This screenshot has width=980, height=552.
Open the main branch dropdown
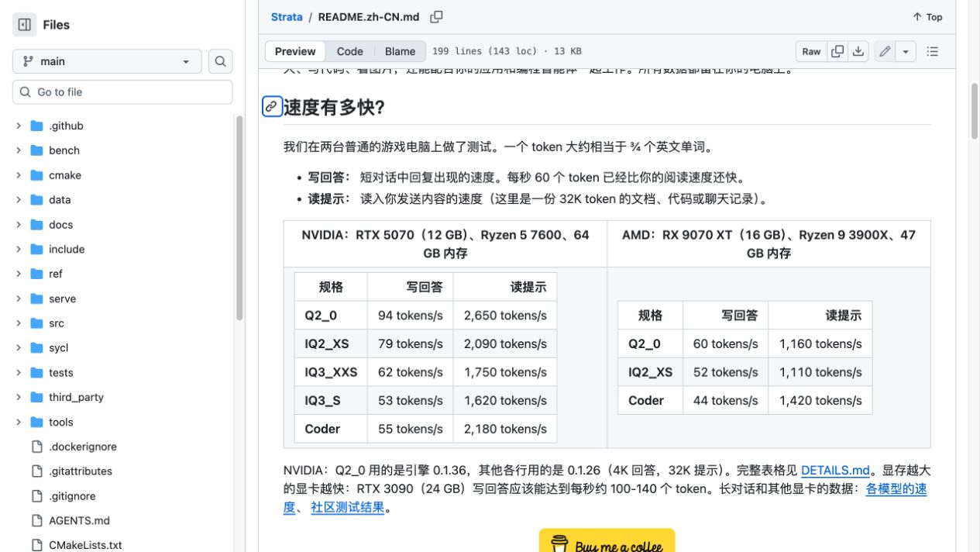[x=107, y=61]
